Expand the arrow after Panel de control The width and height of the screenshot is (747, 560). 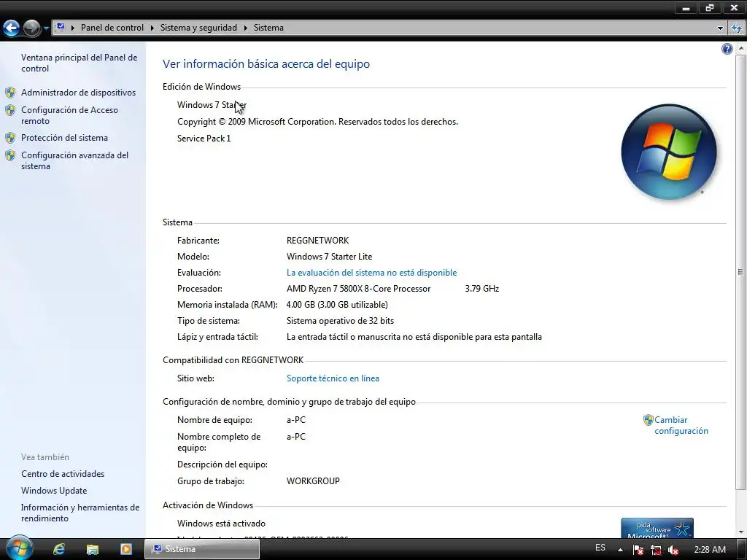tap(152, 28)
